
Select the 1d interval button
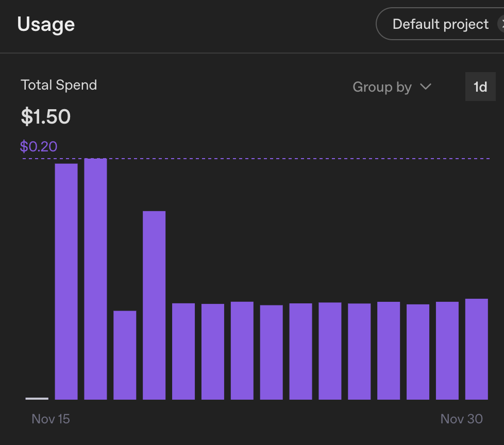[x=480, y=87]
